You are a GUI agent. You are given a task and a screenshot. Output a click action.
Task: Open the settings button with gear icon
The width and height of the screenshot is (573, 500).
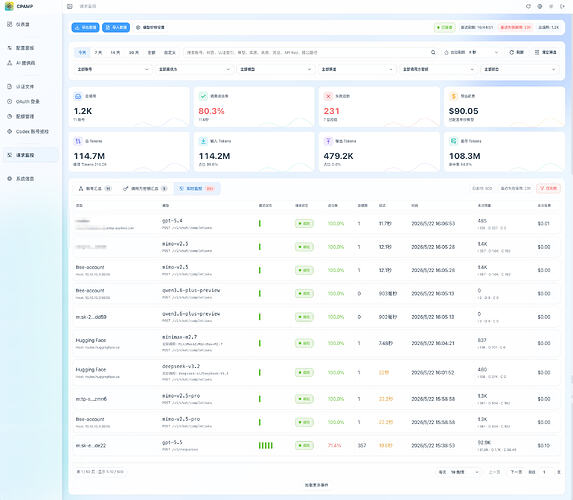point(150,27)
